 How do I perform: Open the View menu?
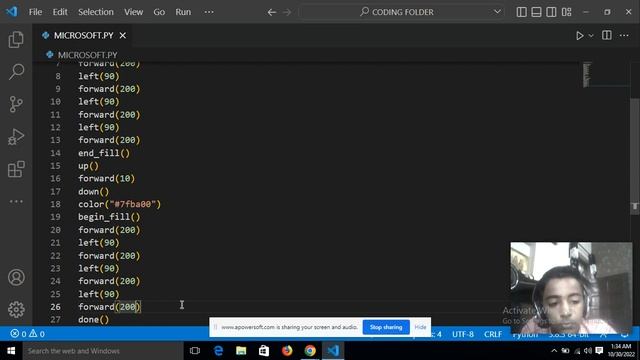tap(133, 12)
